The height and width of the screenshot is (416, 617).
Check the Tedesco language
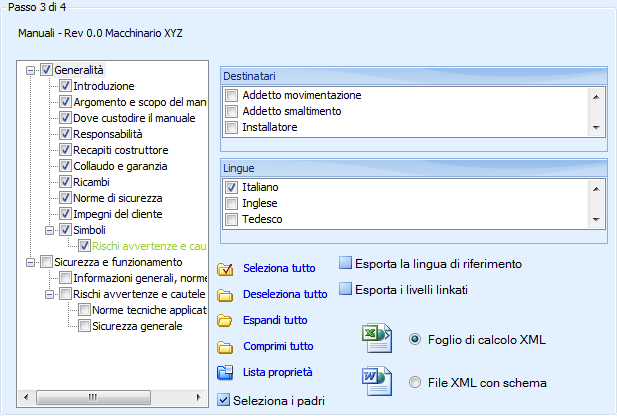[231, 219]
